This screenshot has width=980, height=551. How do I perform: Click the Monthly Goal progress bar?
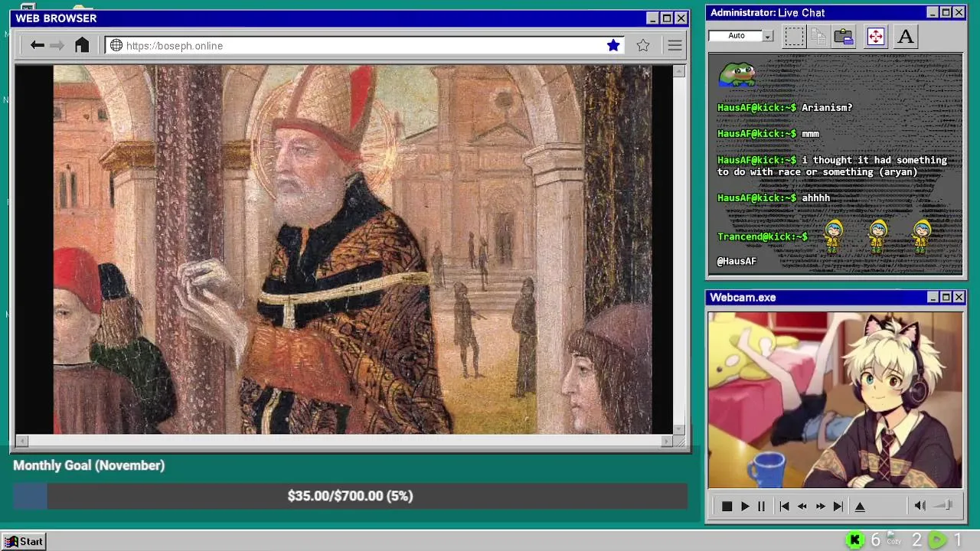coord(350,496)
